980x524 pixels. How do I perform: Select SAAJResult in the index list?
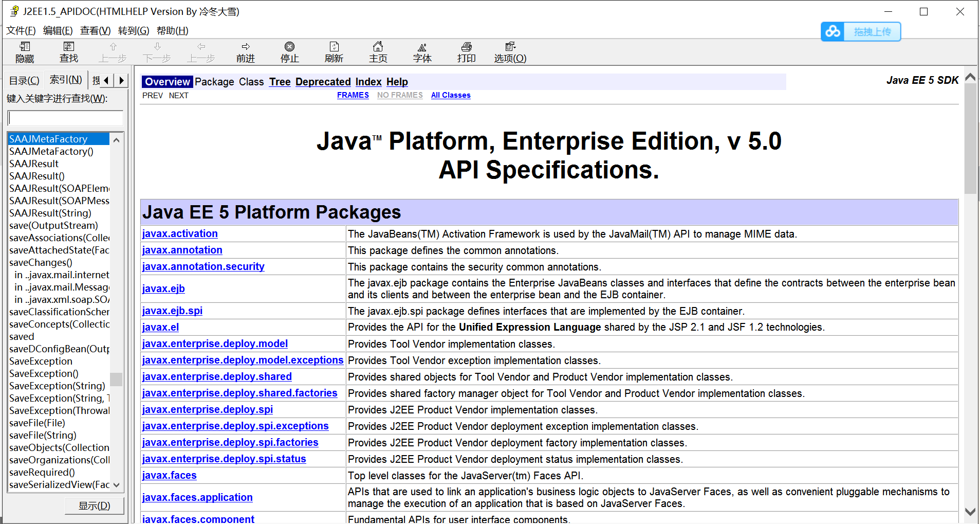[34, 164]
